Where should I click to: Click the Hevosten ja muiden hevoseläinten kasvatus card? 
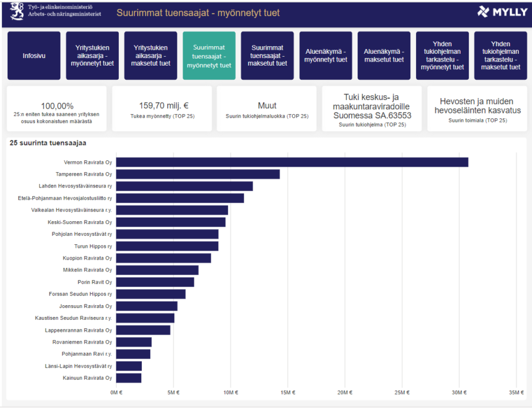point(478,109)
